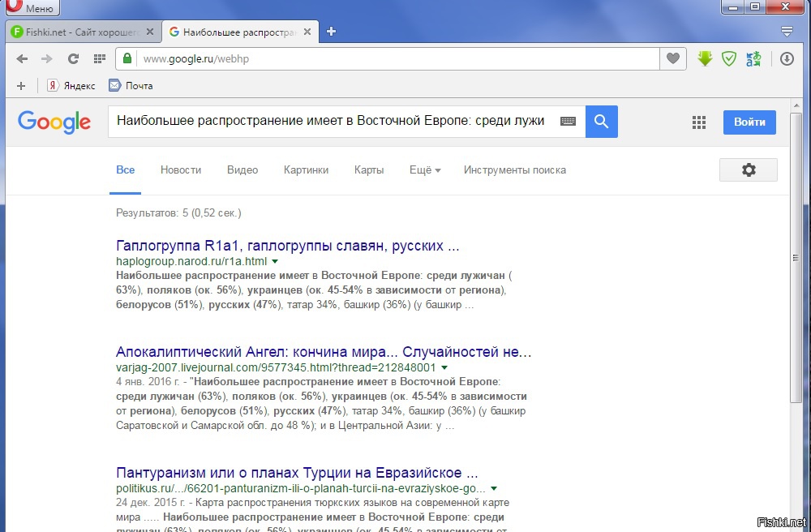
Task: Open result Пантуранизм или о планах Турции
Action: [297, 473]
